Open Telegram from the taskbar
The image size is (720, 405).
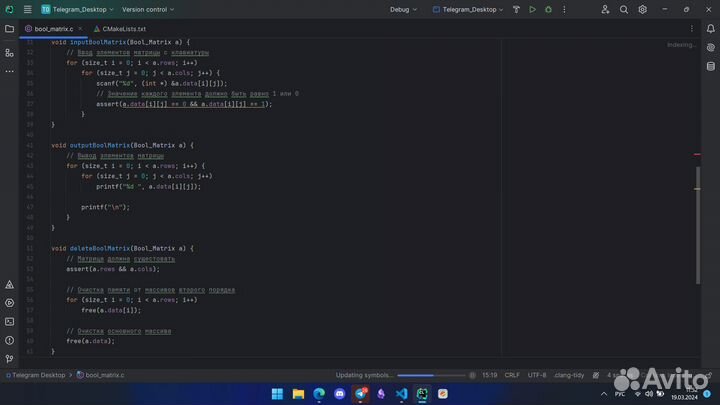[x=360, y=394]
